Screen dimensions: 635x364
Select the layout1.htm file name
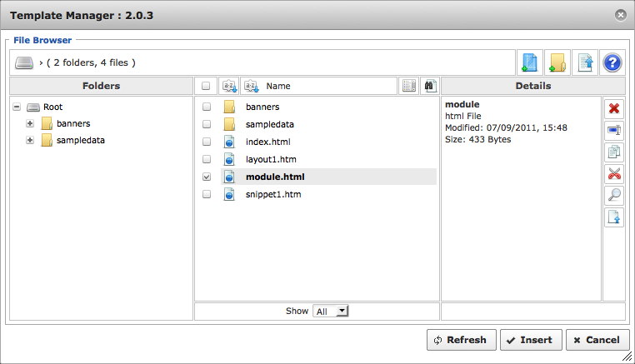[x=271, y=160]
